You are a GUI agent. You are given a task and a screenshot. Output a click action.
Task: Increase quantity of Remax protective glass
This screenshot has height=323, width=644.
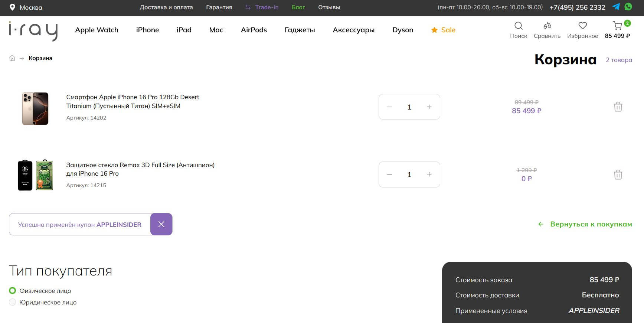429,174
